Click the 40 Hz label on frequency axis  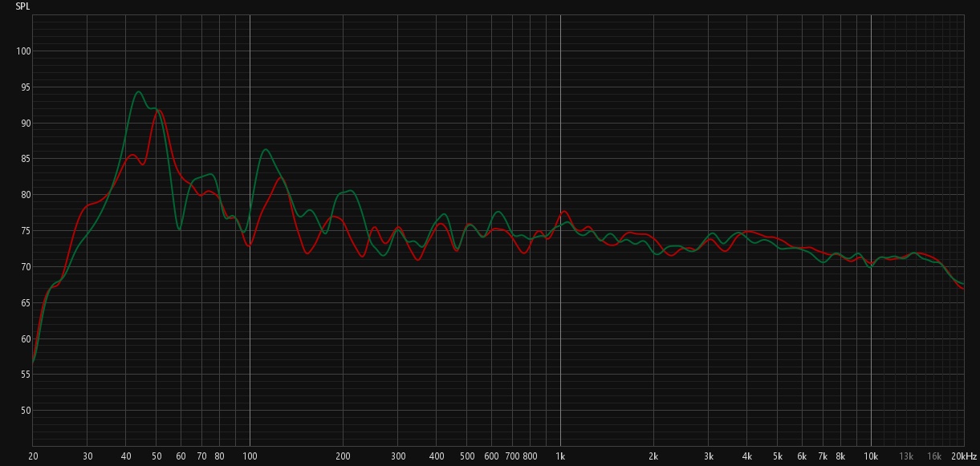coord(126,456)
